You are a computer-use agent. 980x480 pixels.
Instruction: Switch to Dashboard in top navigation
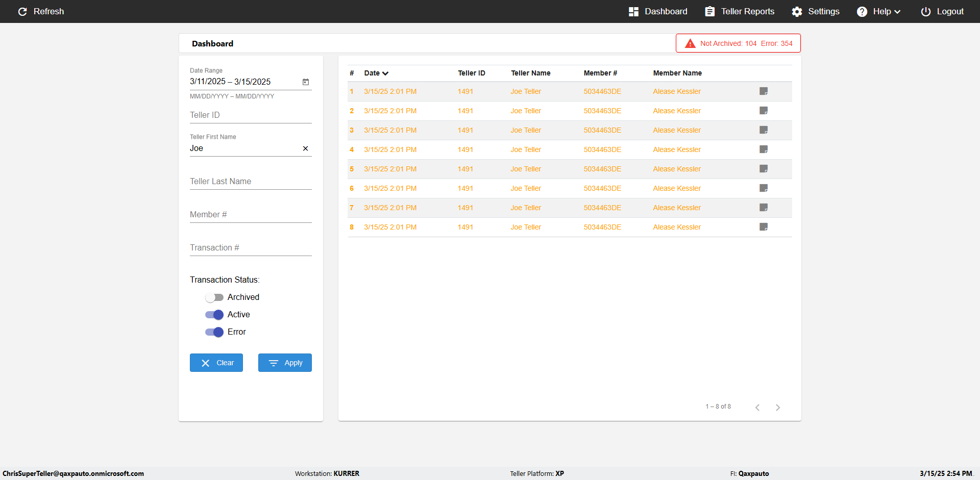pos(658,11)
